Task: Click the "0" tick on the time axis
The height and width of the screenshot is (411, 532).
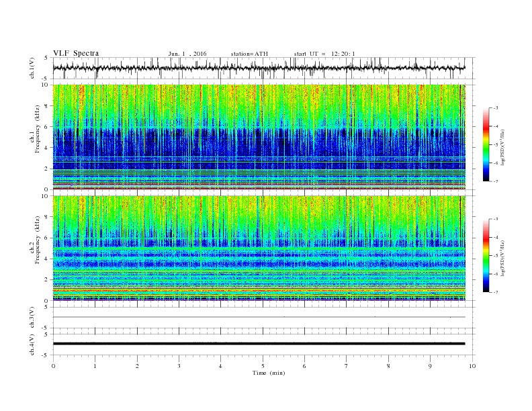Action: [53, 366]
